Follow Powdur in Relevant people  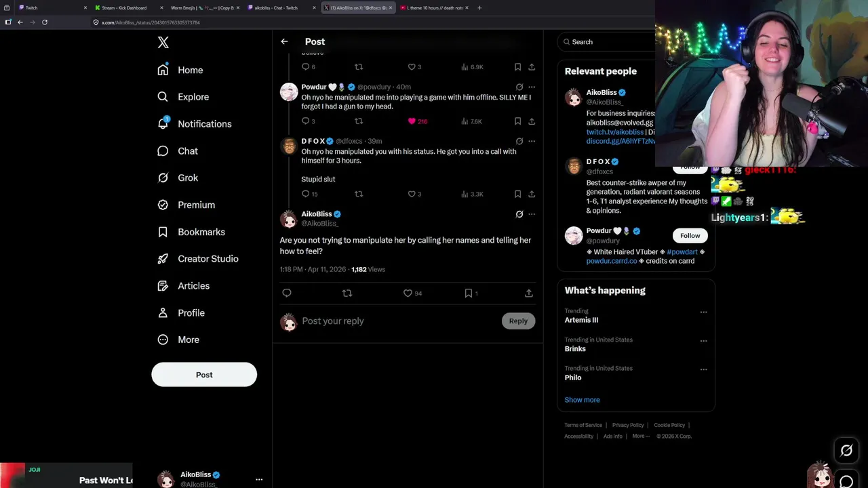690,235
